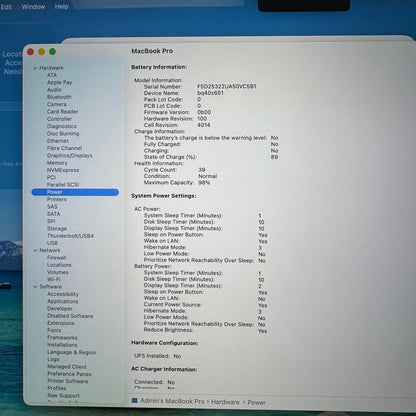Click Admin's MacBook Pro computer icon
The height and width of the screenshot is (416, 416).
point(135,400)
